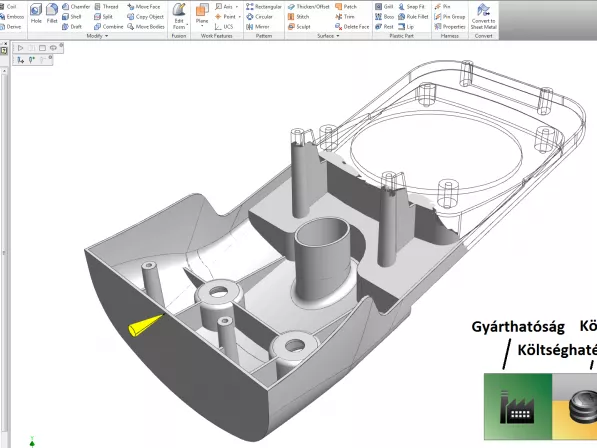Click the Chamfer tool
This screenshot has width=597, height=448.
(76, 6)
